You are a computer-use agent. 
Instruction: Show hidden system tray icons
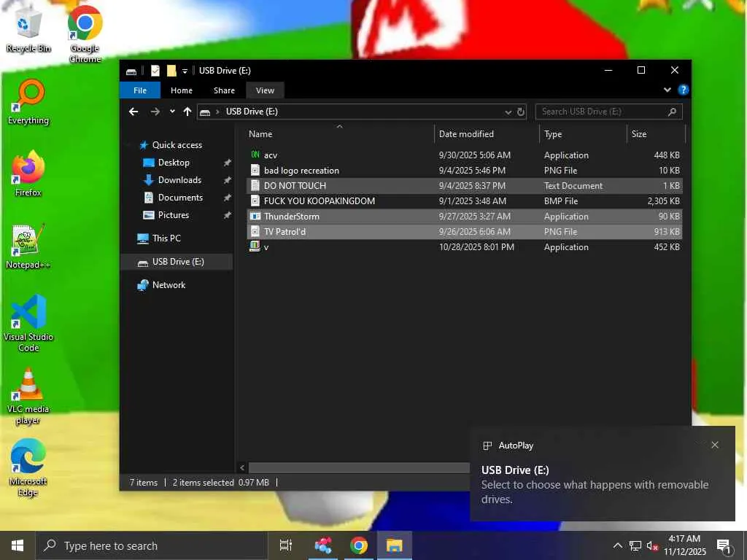617,545
